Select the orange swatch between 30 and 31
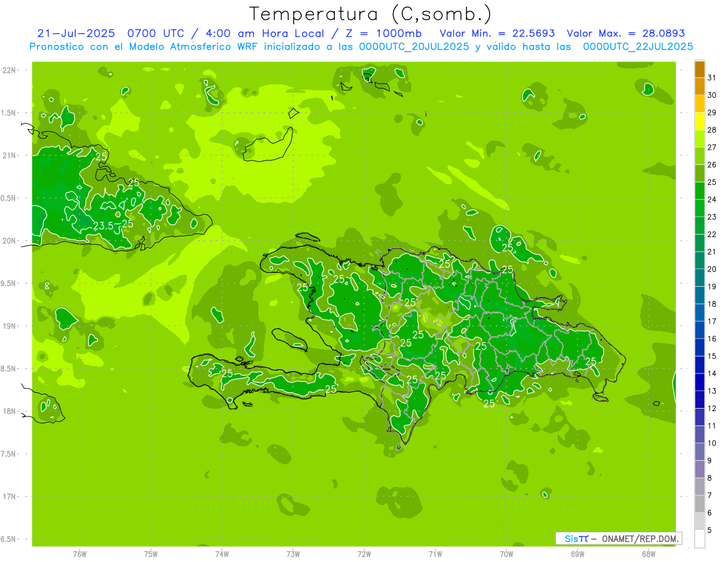728x562 pixels. (699, 86)
